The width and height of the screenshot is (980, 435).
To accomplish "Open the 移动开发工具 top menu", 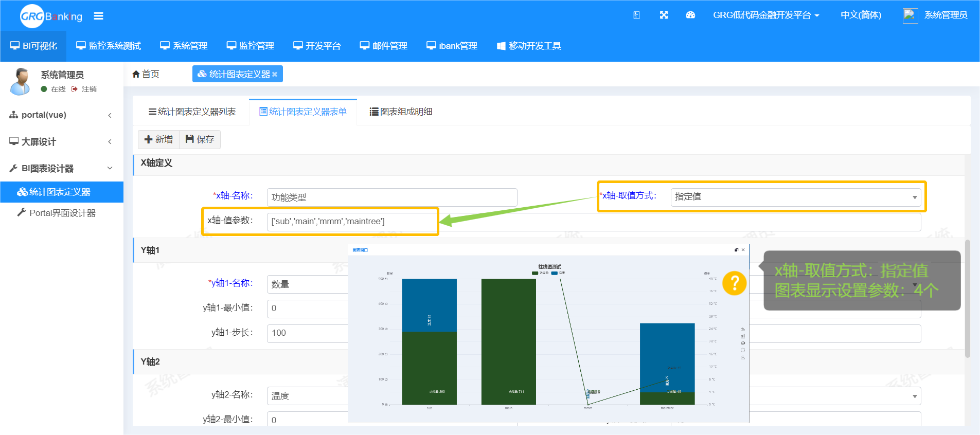I will (529, 46).
